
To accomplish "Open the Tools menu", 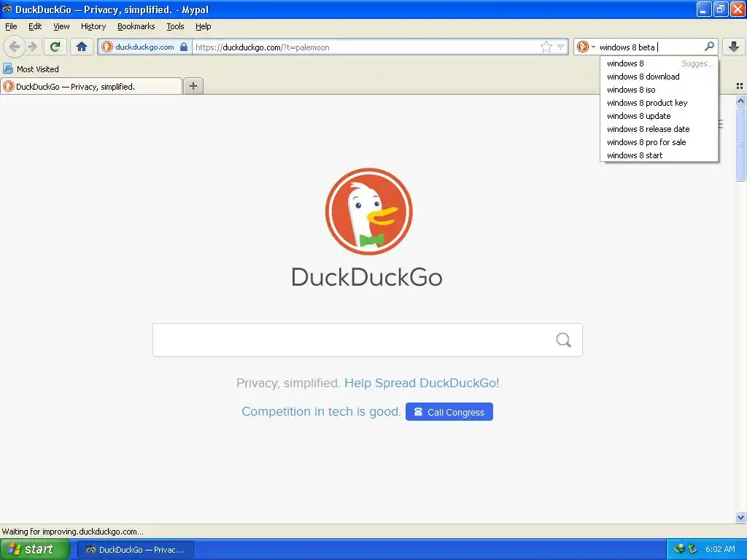I will point(175,26).
